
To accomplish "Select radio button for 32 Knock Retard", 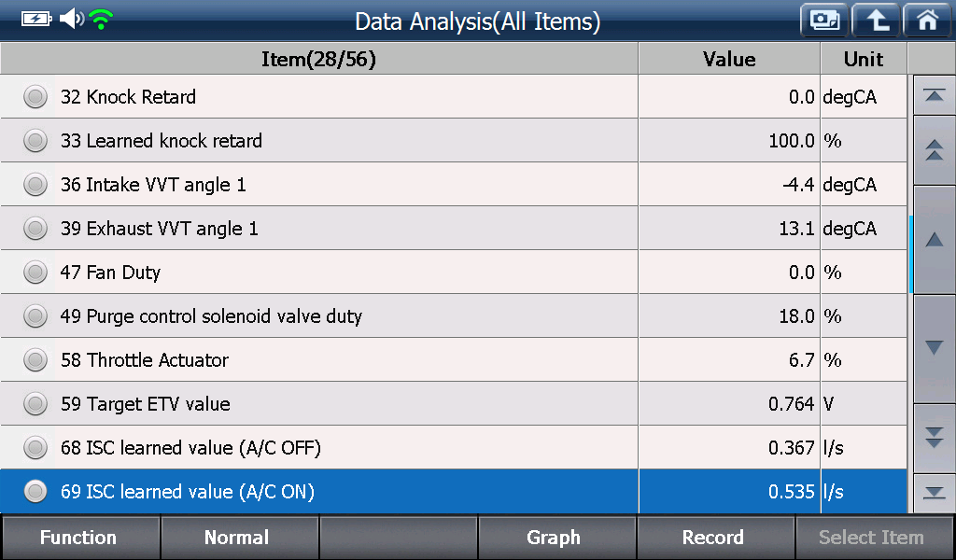I will pos(35,97).
